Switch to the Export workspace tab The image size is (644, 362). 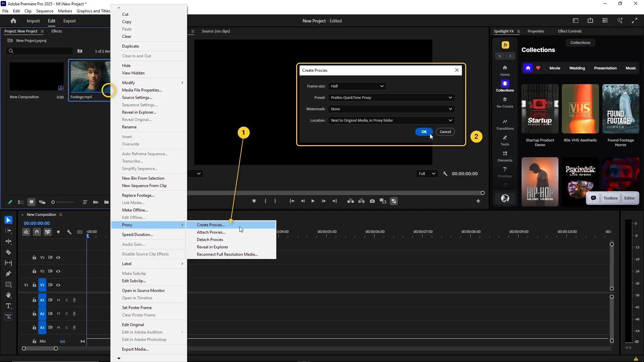[x=69, y=21]
